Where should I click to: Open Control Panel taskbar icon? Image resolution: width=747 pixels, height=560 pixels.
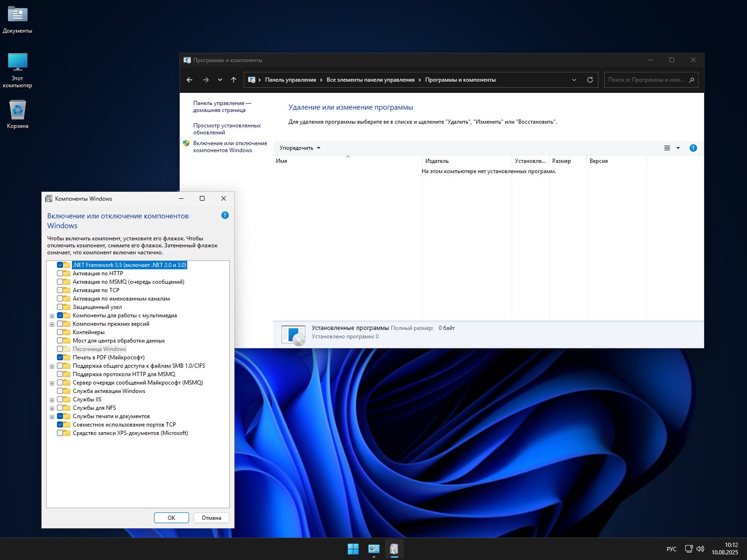[x=373, y=549]
